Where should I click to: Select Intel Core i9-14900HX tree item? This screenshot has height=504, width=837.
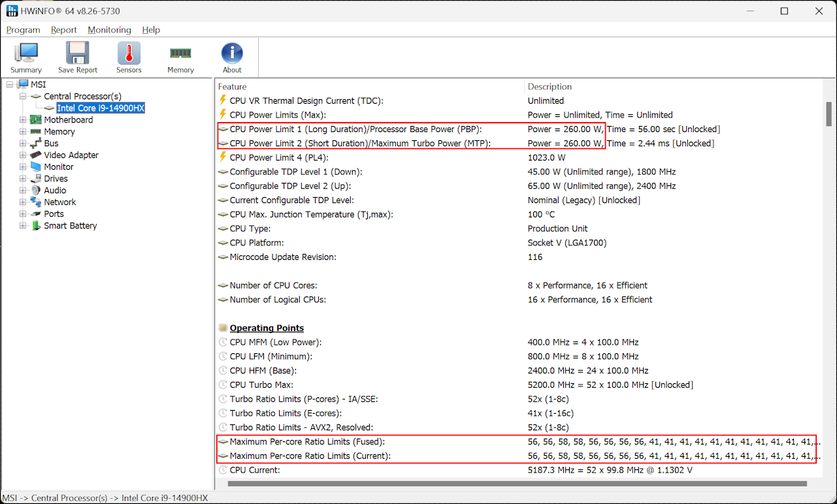(x=101, y=108)
